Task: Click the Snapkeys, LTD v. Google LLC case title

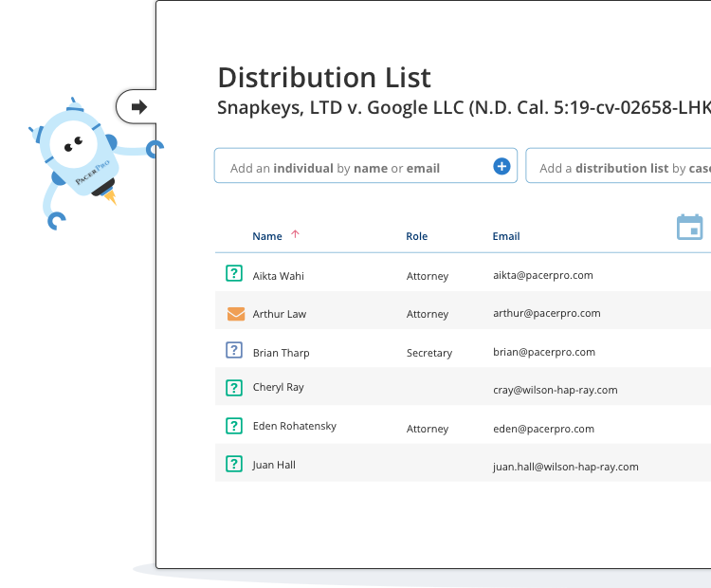Action: [464, 108]
